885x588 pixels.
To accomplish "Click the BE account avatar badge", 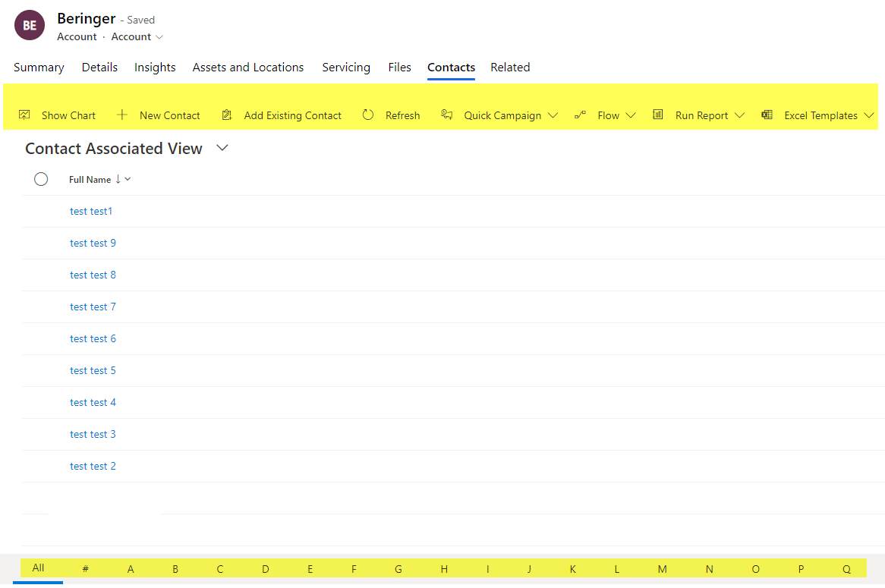I will (29, 25).
